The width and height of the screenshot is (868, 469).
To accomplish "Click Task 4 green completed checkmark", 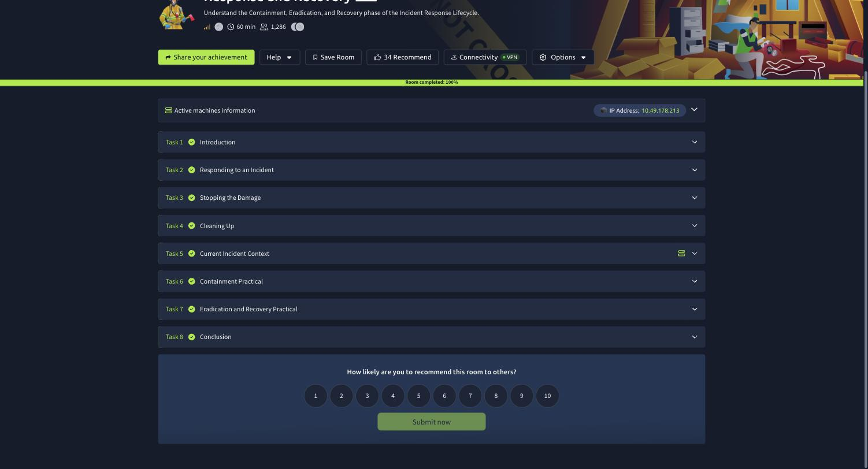I will pos(191,226).
